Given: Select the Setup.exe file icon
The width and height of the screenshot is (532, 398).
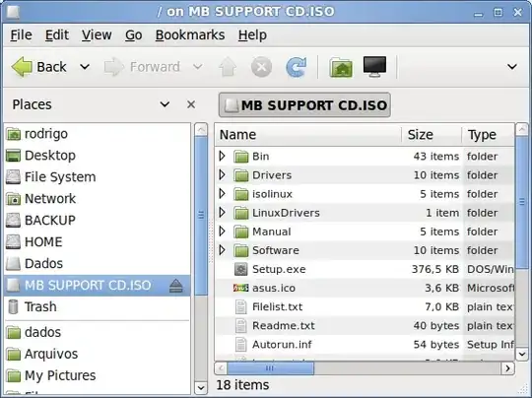Looking at the screenshot, I should [241, 269].
